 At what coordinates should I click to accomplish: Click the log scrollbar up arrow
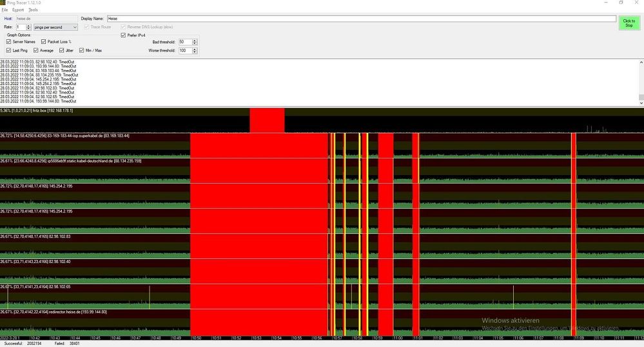point(641,62)
